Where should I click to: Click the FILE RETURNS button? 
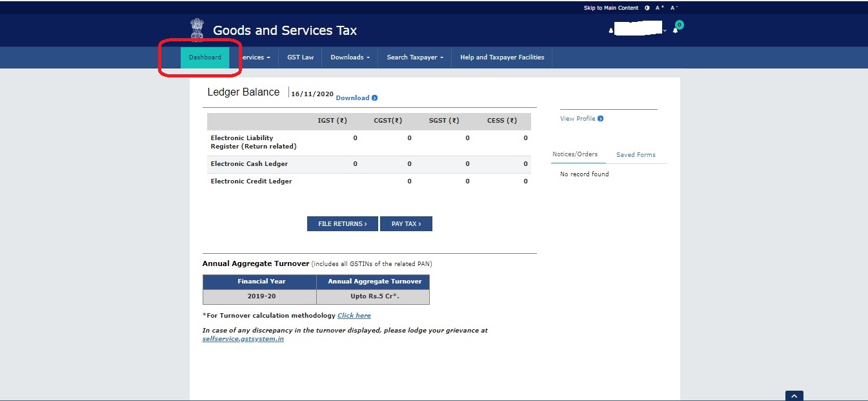pyautogui.click(x=342, y=223)
